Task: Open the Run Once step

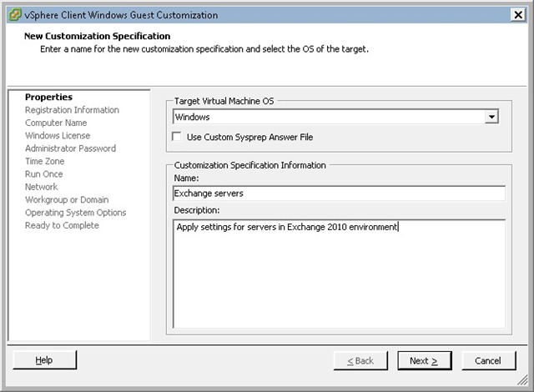Action: (43, 174)
